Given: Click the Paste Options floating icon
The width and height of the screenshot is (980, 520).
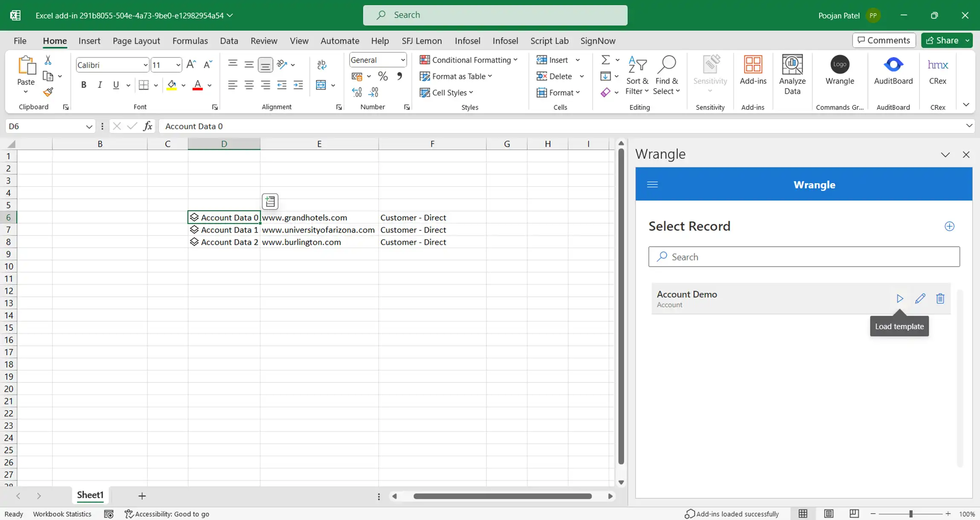Looking at the screenshot, I should pyautogui.click(x=270, y=201).
